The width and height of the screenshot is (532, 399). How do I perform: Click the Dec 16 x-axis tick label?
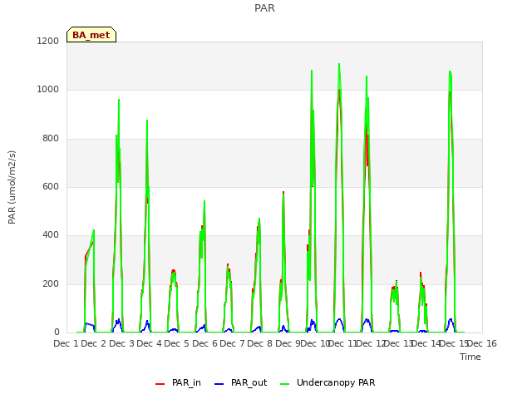pos(482,343)
